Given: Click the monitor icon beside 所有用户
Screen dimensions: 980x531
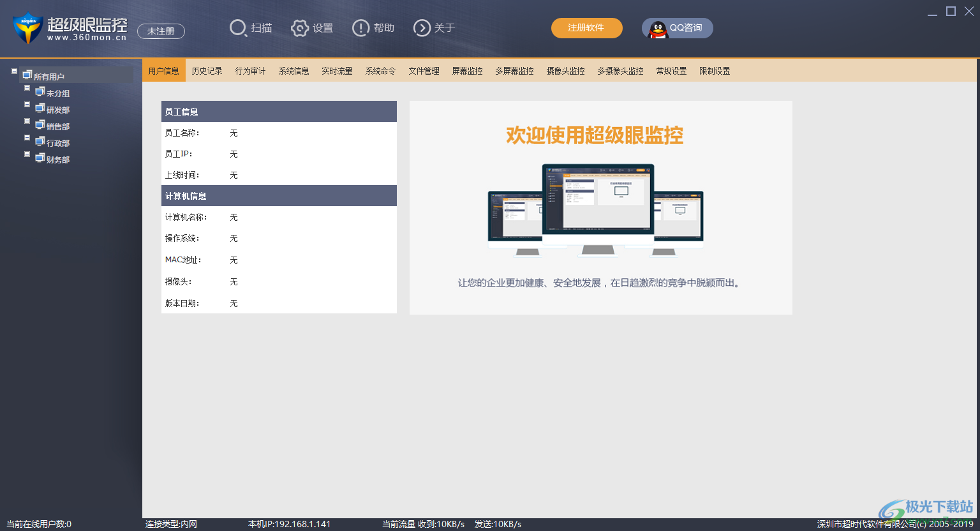Looking at the screenshot, I should pos(27,75).
